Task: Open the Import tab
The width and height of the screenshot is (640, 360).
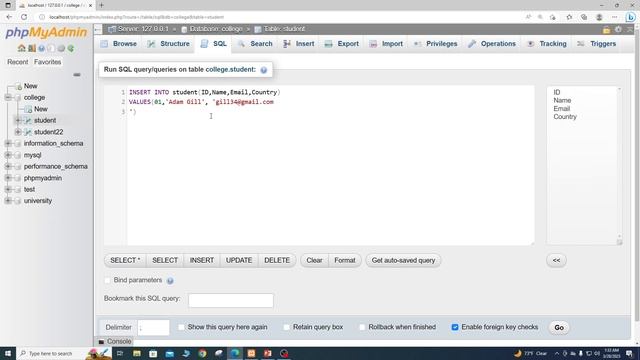Action: click(386, 44)
